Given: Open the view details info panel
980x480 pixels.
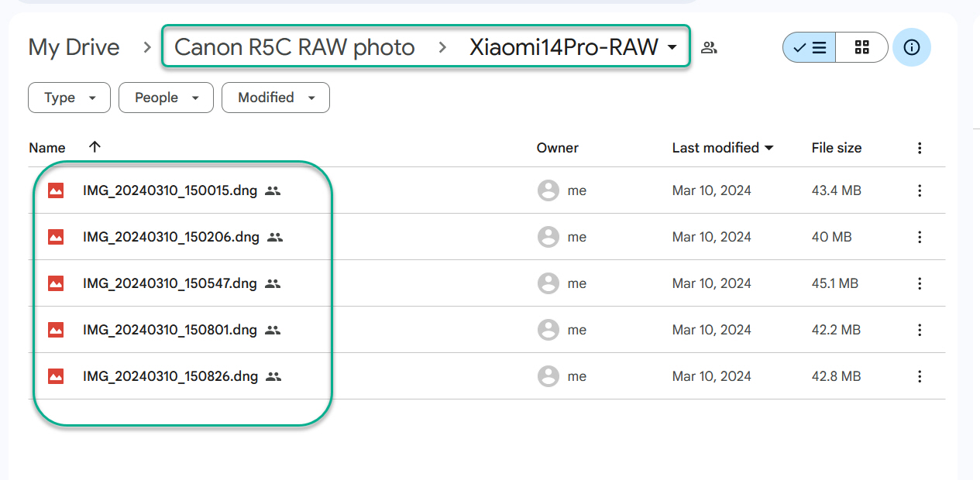Looking at the screenshot, I should click(912, 47).
